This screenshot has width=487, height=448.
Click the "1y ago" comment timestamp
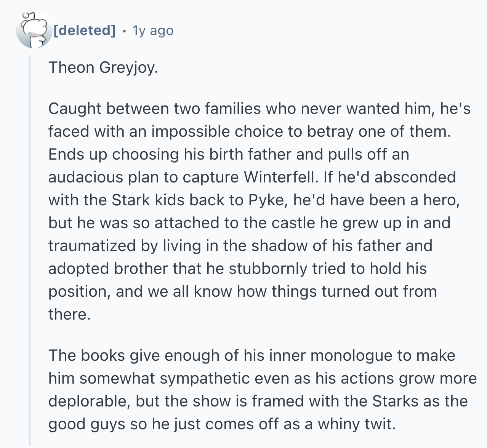tap(152, 30)
